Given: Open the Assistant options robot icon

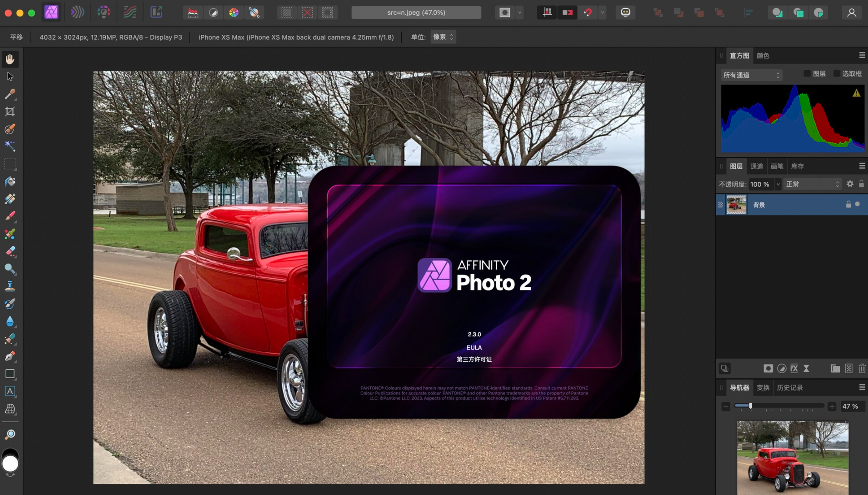Looking at the screenshot, I should (x=626, y=12).
